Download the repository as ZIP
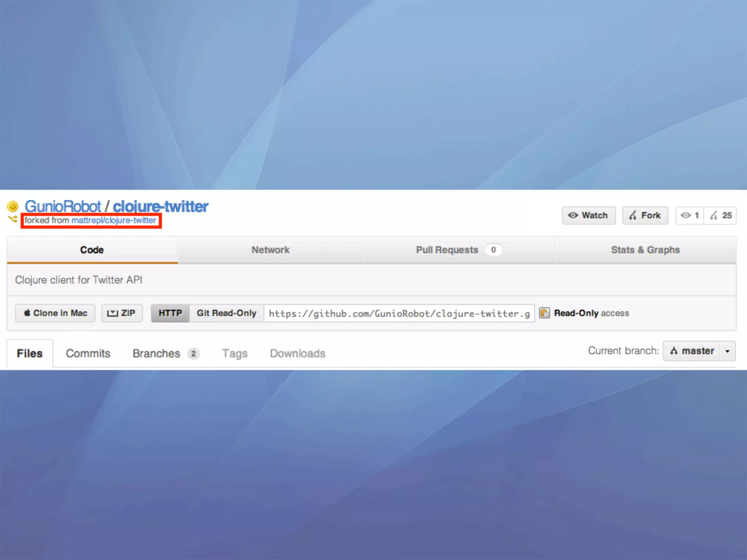The image size is (747, 560). pyautogui.click(x=122, y=313)
